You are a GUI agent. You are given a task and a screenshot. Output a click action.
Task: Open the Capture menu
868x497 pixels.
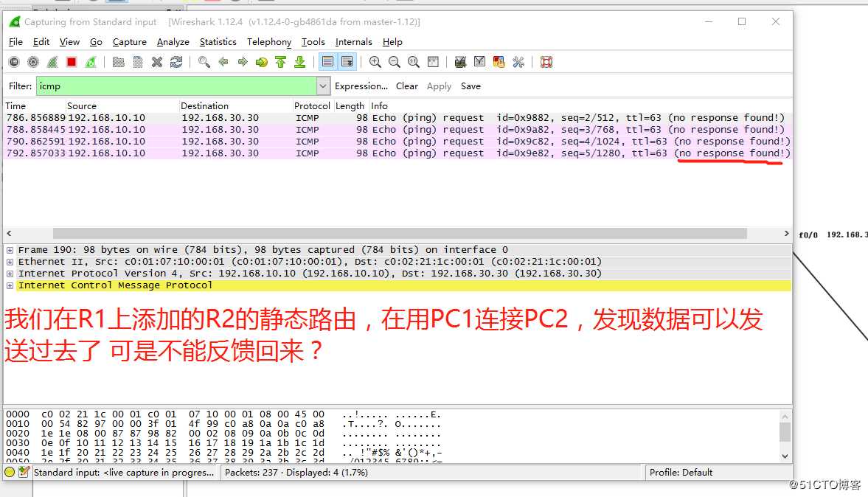[130, 42]
